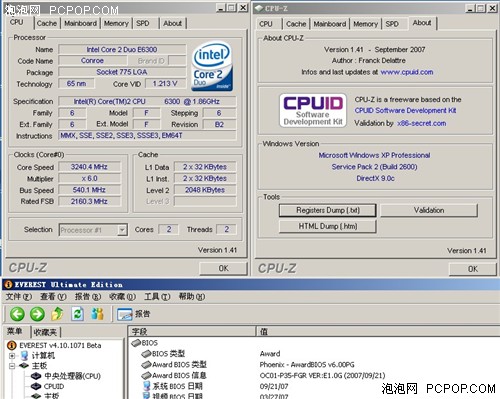Collapse the 主板 tree node

[x=12, y=366]
